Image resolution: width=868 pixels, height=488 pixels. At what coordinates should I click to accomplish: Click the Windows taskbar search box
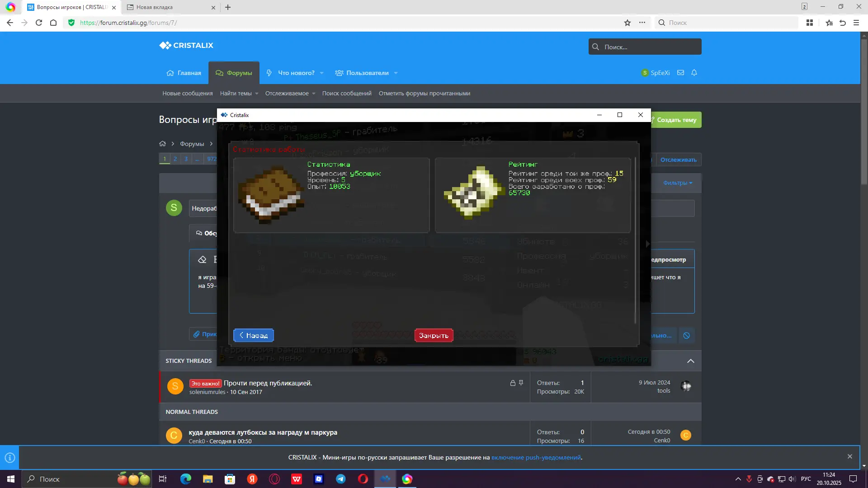(x=87, y=479)
